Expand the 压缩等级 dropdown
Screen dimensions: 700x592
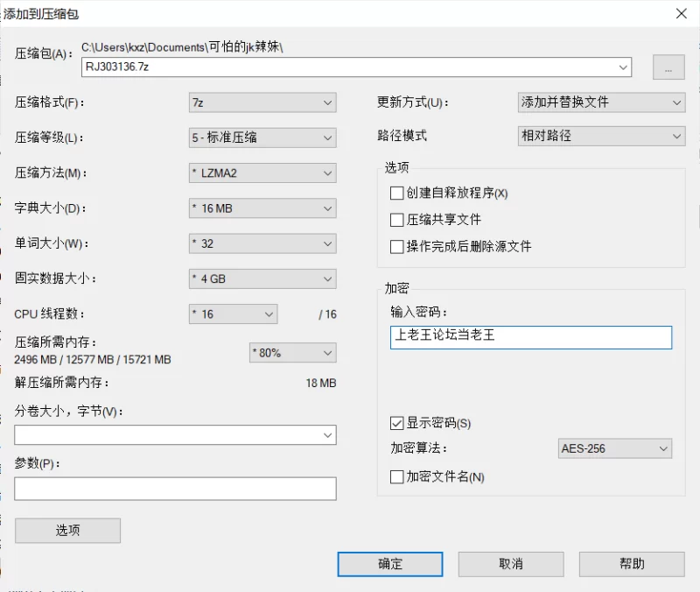pyautogui.click(x=262, y=137)
